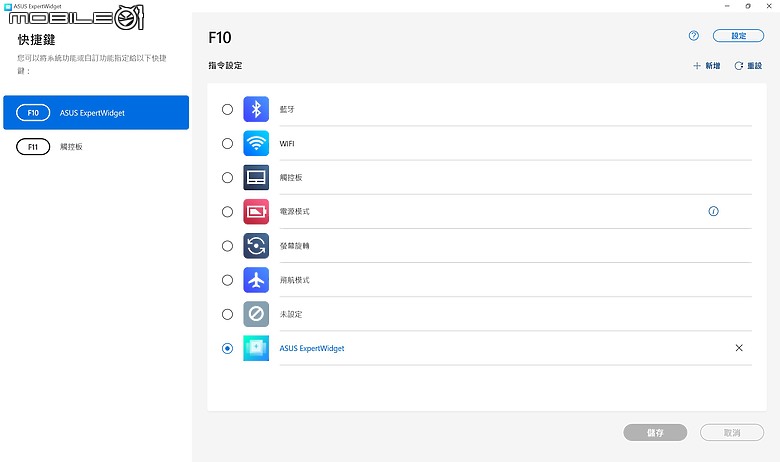Click the 設定 settings button
This screenshot has height=462, width=780.
click(738, 36)
